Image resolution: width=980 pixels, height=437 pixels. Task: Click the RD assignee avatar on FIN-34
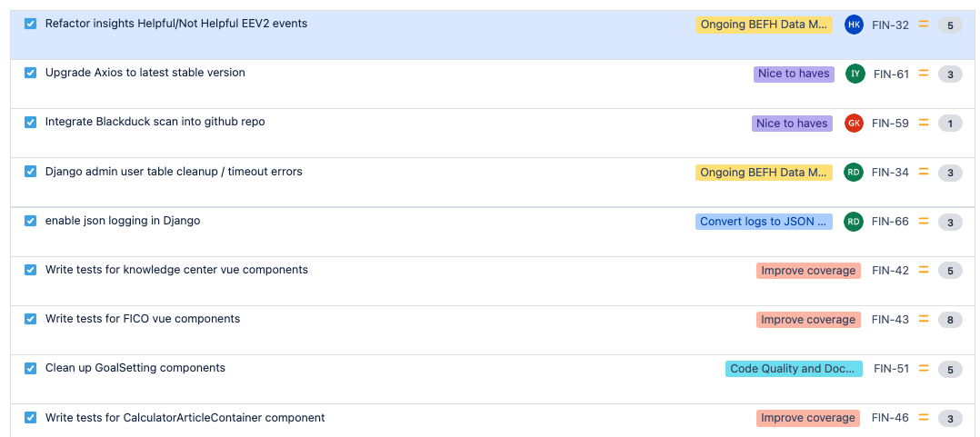854,173
